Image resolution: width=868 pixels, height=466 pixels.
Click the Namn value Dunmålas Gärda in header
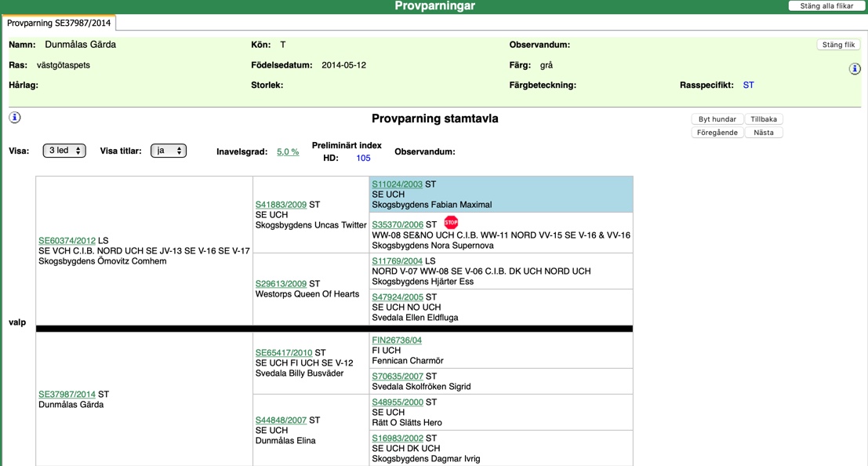pyautogui.click(x=80, y=45)
